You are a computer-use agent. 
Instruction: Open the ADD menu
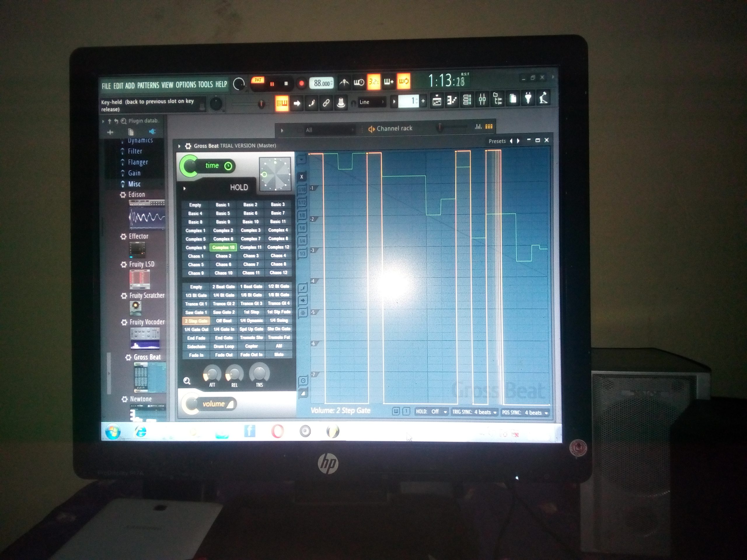[x=130, y=85]
